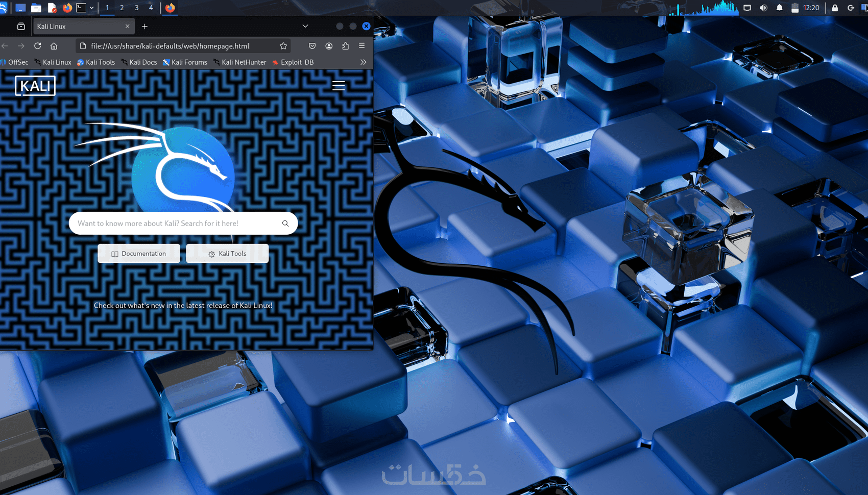Minimize the Firefox window
Image resolution: width=868 pixels, height=495 pixels.
340,26
